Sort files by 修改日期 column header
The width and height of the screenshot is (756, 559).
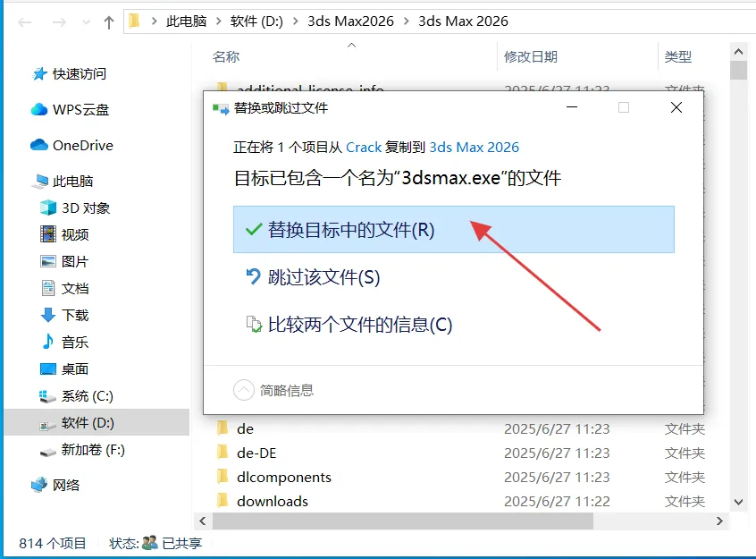(530, 57)
